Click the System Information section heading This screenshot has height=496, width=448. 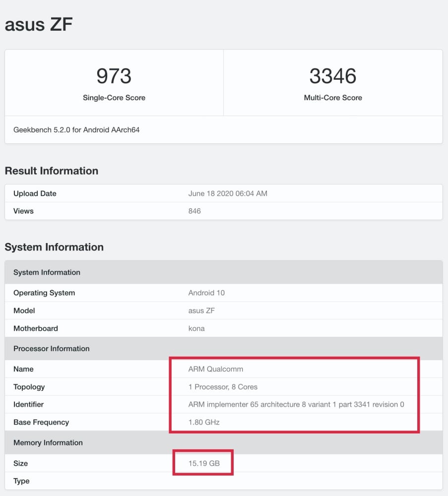pos(54,247)
